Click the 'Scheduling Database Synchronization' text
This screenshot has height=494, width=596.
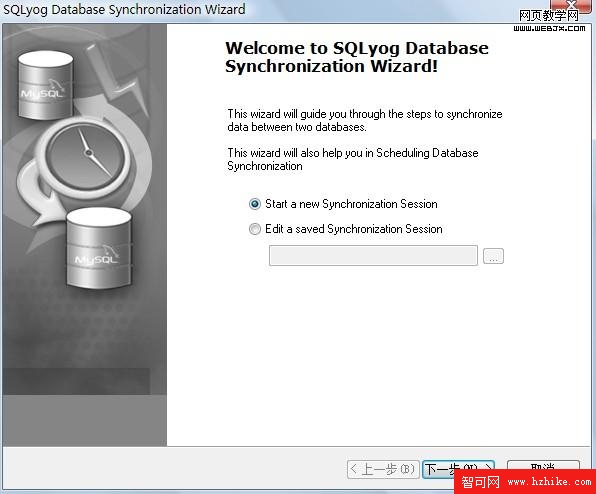353,159
